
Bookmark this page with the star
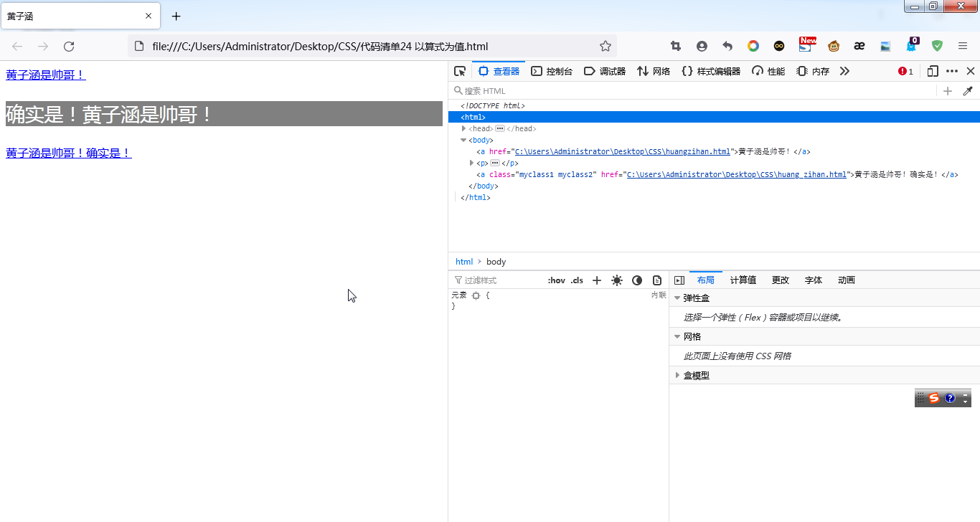click(x=606, y=46)
